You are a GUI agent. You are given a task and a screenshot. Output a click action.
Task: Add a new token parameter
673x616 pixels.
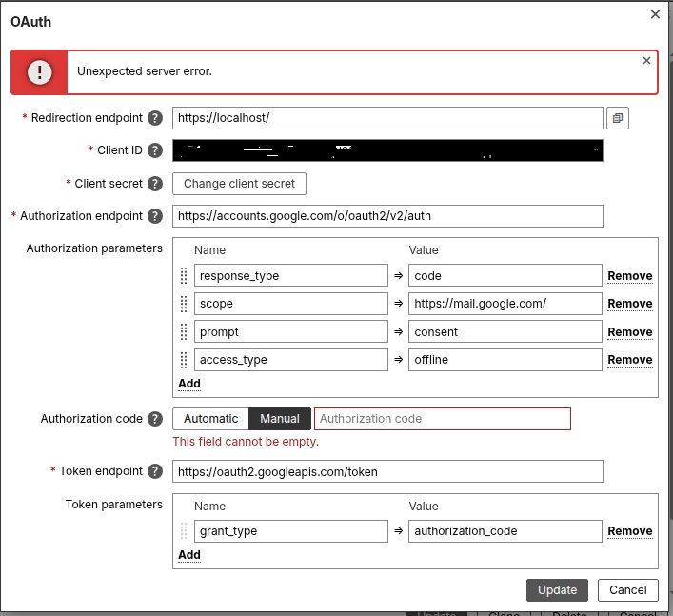pyautogui.click(x=189, y=555)
